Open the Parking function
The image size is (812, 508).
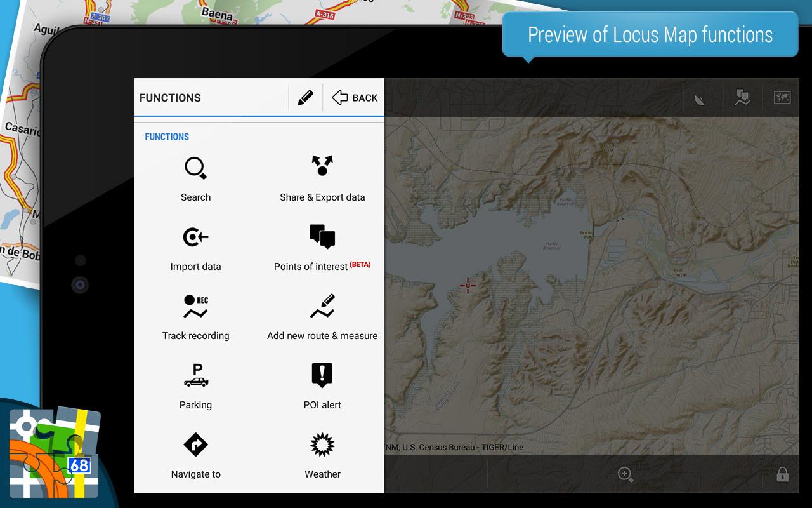tap(195, 376)
